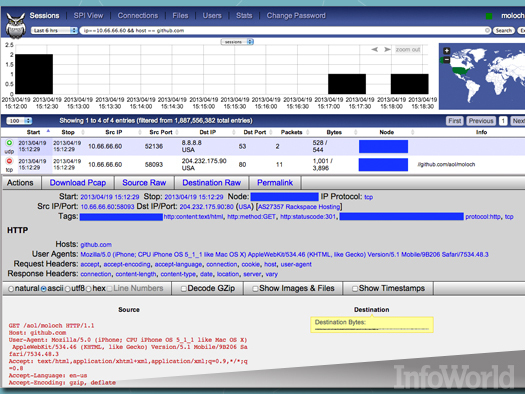Click Download Pcap link
The height and width of the screenshot is (394, 525).
pyautogui.click(x=78, y=183)
